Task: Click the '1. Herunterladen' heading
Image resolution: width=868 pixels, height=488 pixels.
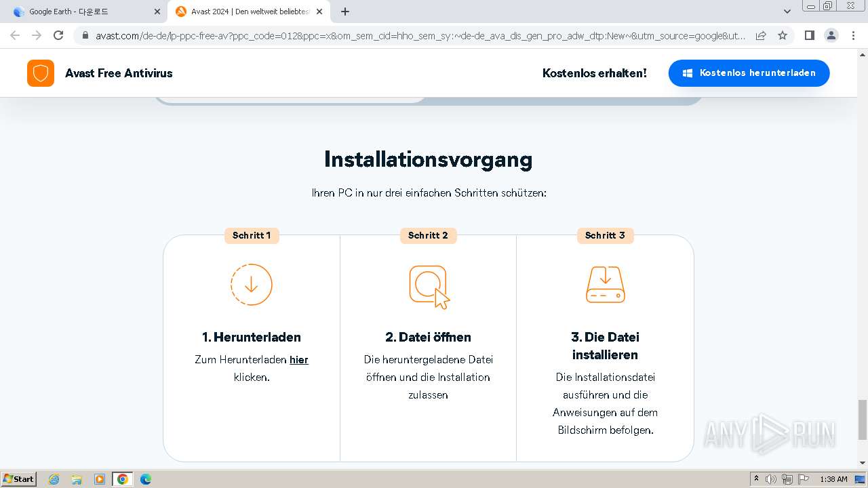Action: click(x=252, y=337)
